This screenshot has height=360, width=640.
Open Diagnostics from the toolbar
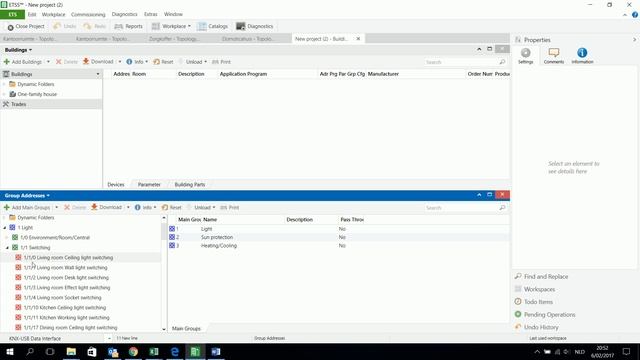coord(255,27)
